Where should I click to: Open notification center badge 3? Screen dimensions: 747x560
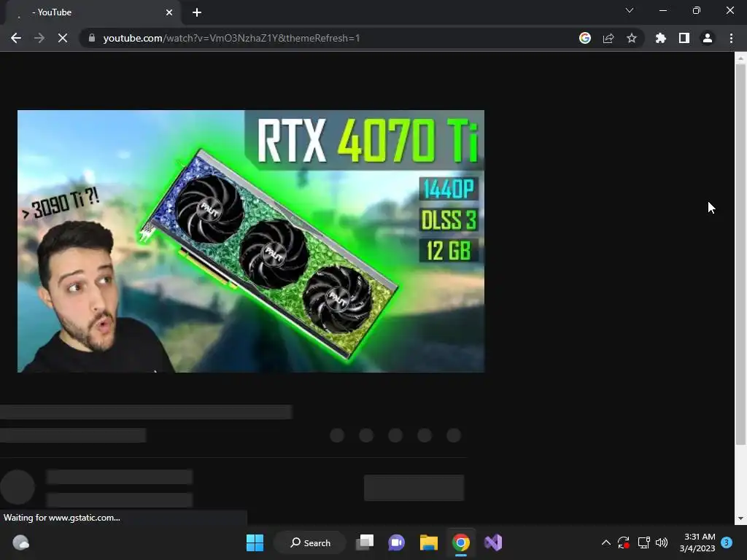pyautogui.click(x=727, y=542)
